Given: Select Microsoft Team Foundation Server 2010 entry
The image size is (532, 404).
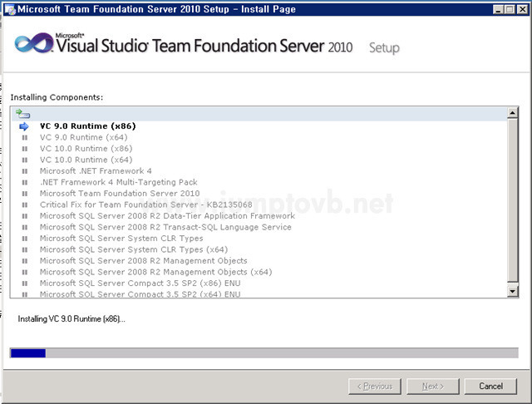Looking at the screenshot, I should tap(120, 194).
